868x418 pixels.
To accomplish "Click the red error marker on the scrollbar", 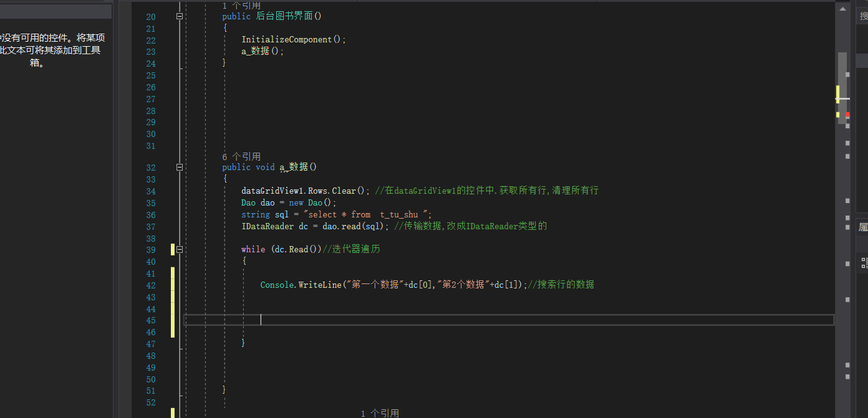I will click(847, 115).
